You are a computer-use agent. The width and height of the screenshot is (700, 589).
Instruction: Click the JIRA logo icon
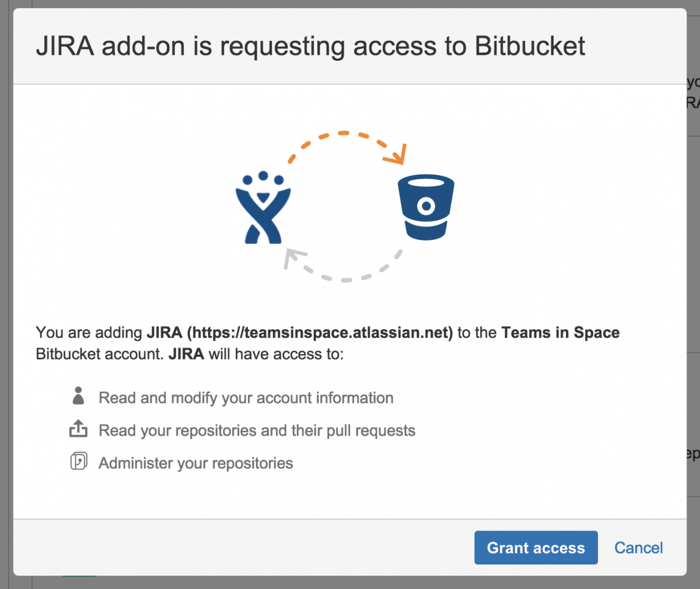(x=263, y=208)
